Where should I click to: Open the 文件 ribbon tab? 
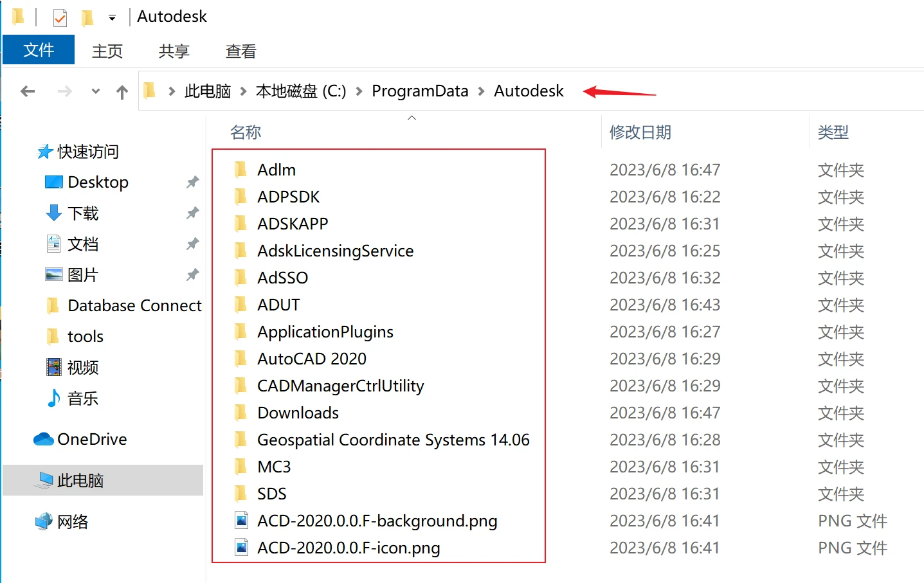point(39,50)
